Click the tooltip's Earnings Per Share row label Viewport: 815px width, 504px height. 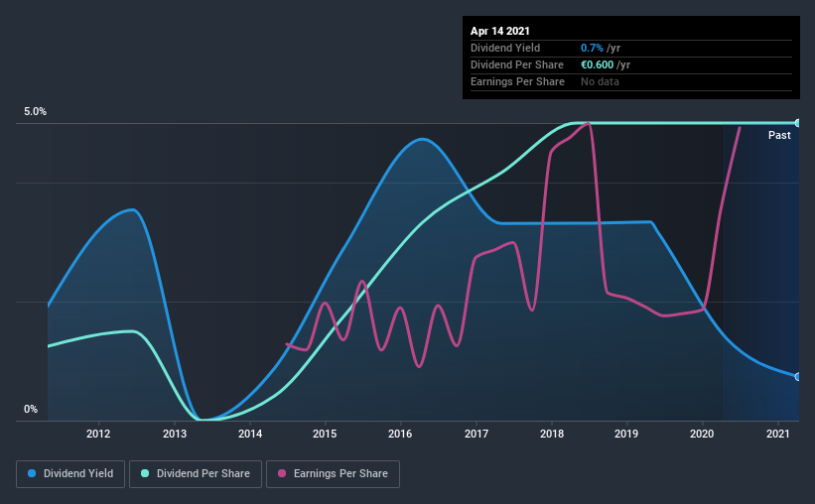(x=517, y=81)
